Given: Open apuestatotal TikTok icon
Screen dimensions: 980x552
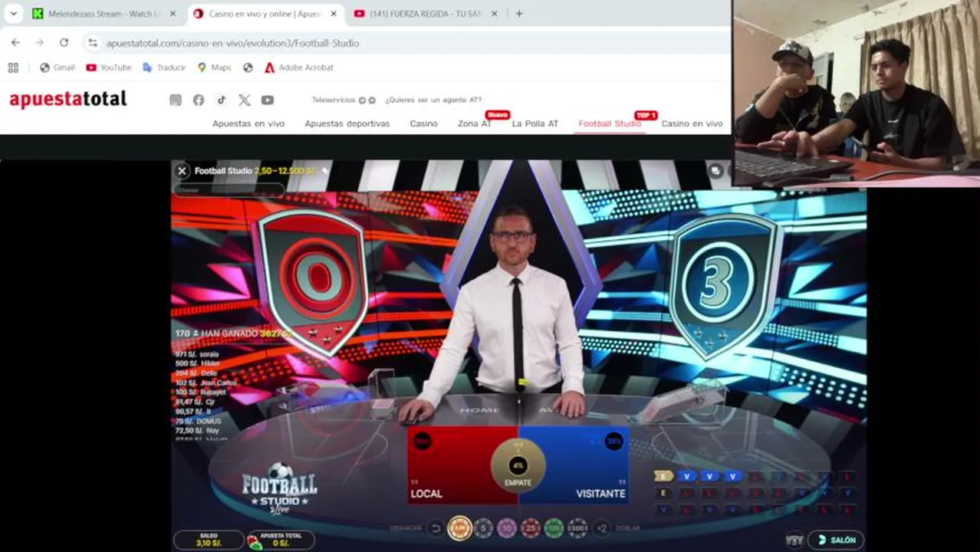Looking at the screenshot, I should coord(221,100).
